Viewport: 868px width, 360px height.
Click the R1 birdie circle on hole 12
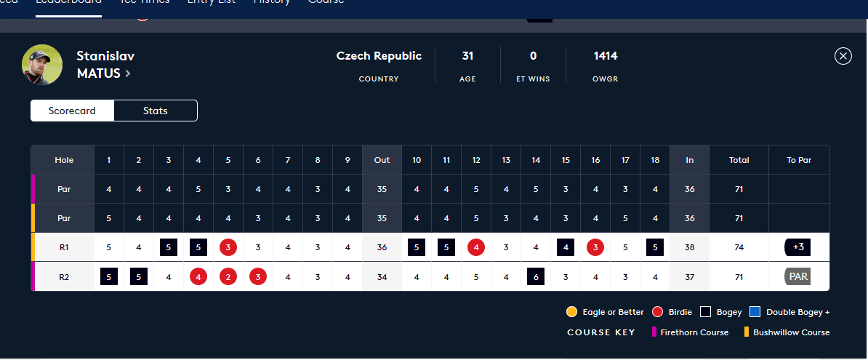476,247
